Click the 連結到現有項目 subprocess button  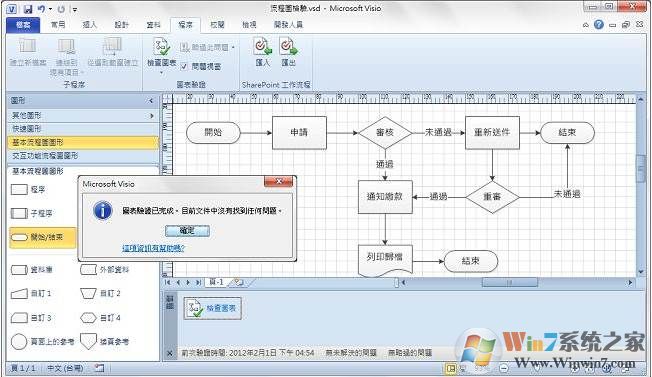point(67,57)
